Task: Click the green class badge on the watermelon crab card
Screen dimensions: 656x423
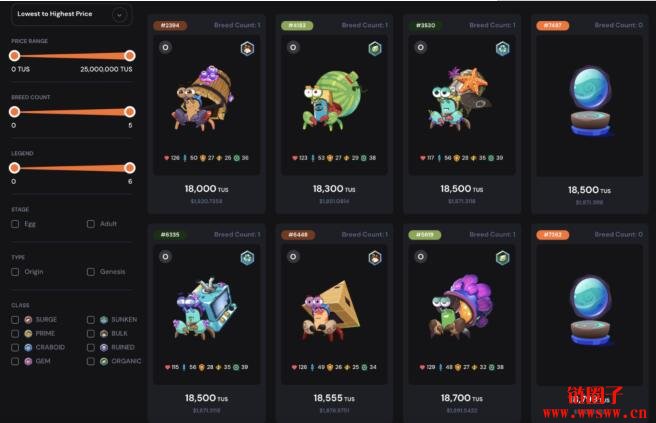Action: [375, 49]
